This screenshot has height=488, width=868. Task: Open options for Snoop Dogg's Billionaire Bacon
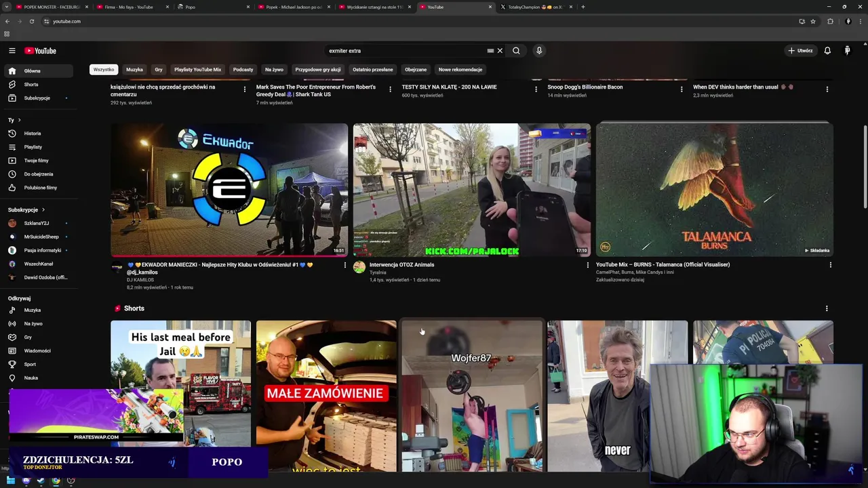click(682, 89)
